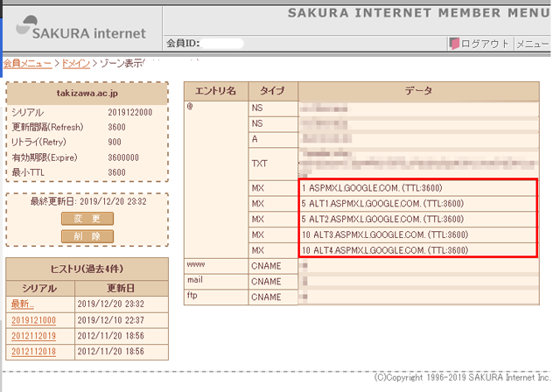560x392 pixels.
Task: Click the mail entry name cell
Action: tap(216, 282)
